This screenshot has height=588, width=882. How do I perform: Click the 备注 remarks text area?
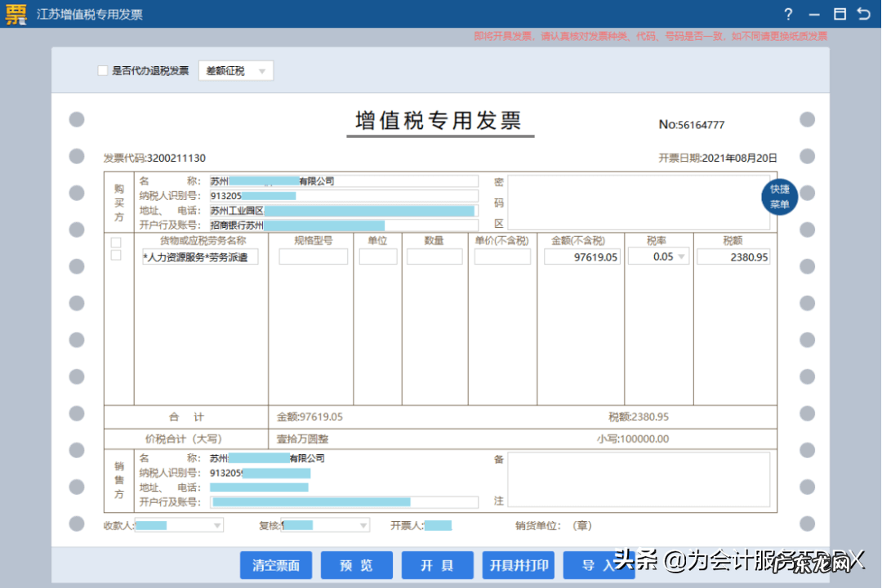point(639,480)
